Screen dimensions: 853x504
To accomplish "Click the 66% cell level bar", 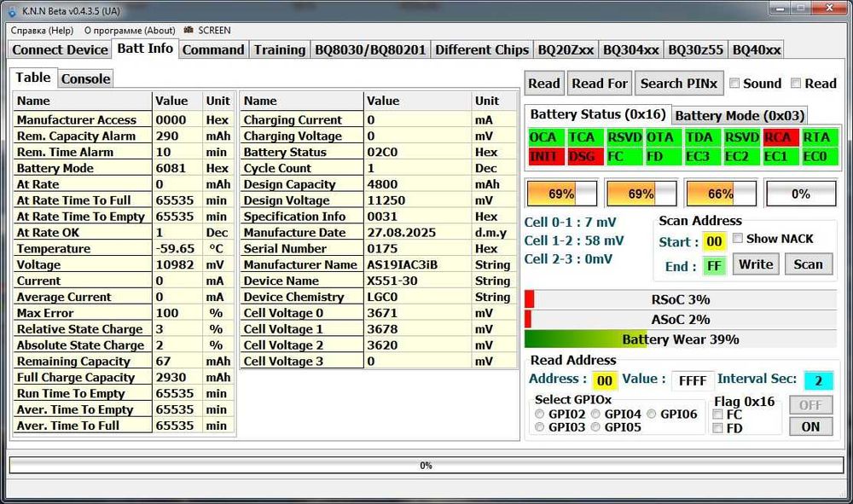I will (x=721, y=194).
